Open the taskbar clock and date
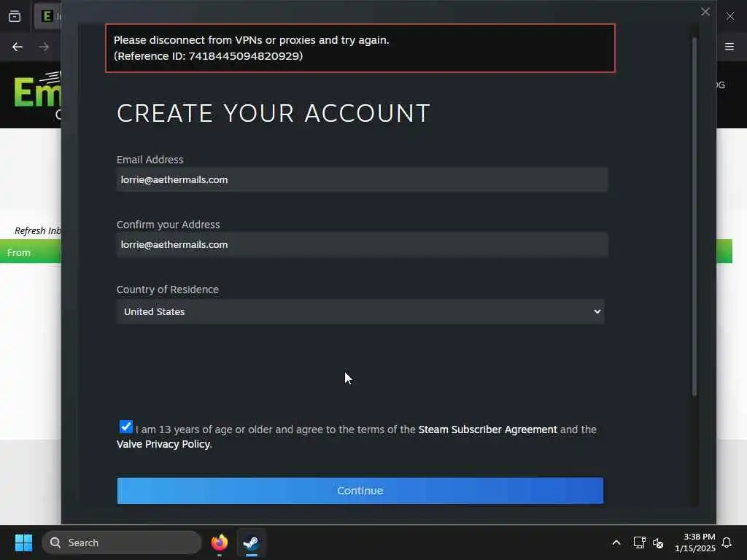Viewport: 747px width, 560px height. click(695, 542)
